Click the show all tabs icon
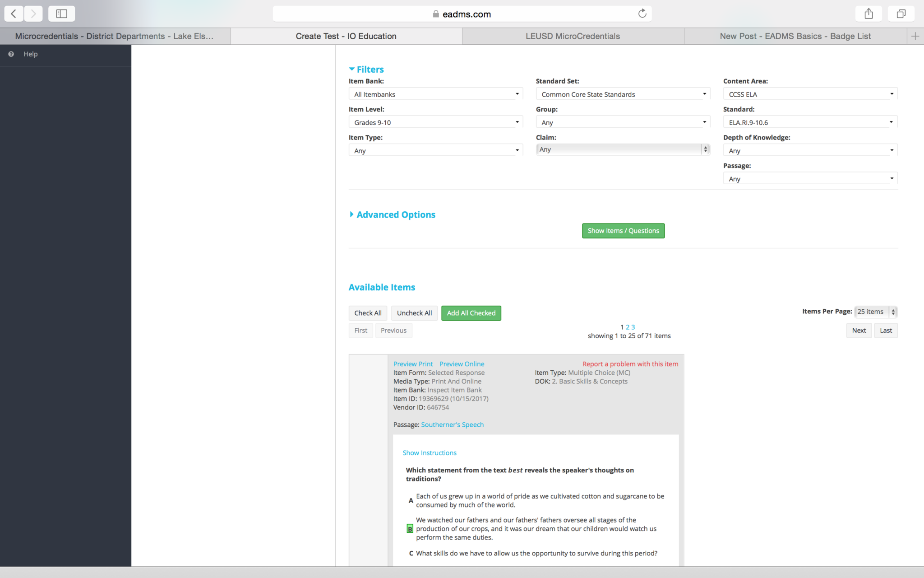Image resolution: width=924 pixels, height=578 pixels. pyautogui.click(x=901, y=14)
